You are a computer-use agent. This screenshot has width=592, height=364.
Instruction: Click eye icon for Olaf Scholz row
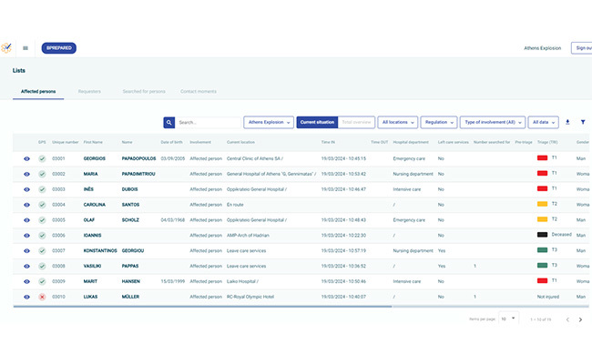click(x=26, y=220)
